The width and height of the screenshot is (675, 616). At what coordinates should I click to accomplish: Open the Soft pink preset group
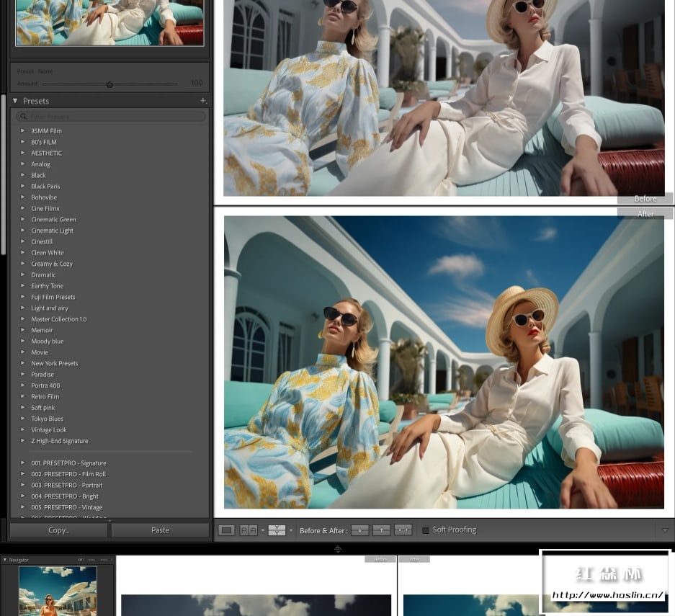[43, 408]
